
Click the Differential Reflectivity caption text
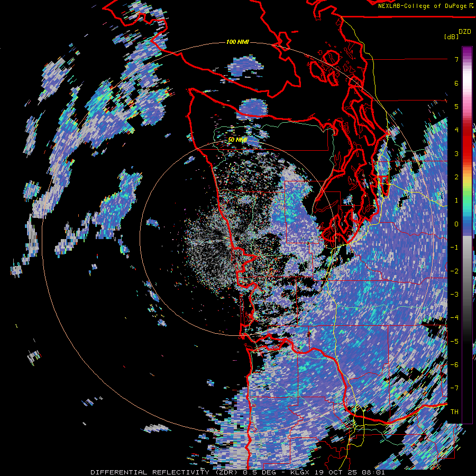[x=237, y=472]
